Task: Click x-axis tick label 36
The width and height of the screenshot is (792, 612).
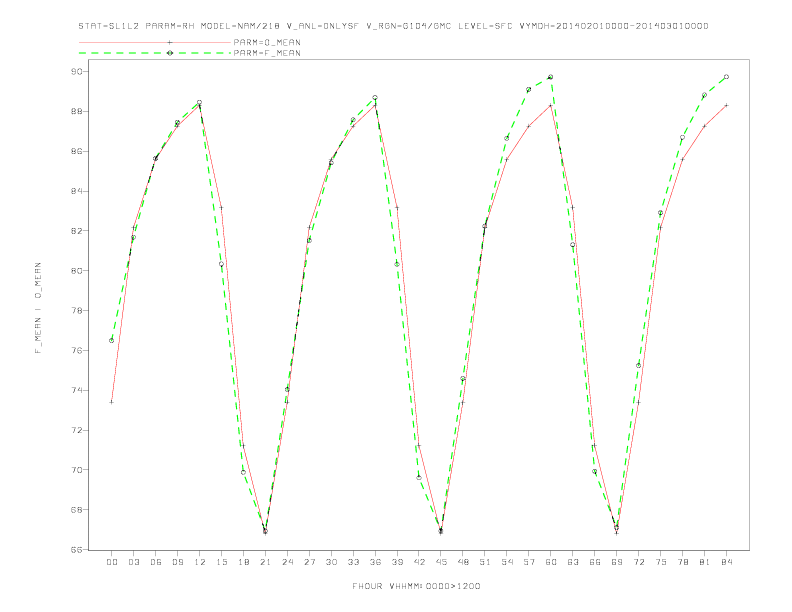Action: click(375, 562)
